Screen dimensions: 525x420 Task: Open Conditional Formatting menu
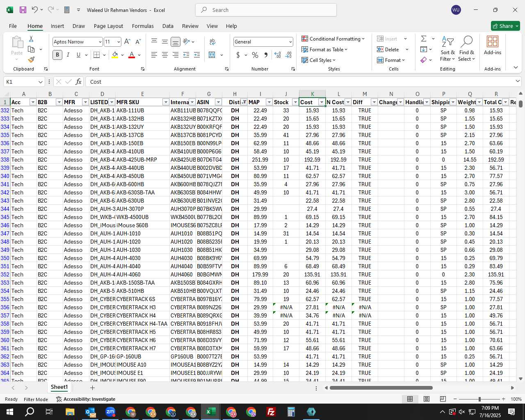[x=333, y=39]
